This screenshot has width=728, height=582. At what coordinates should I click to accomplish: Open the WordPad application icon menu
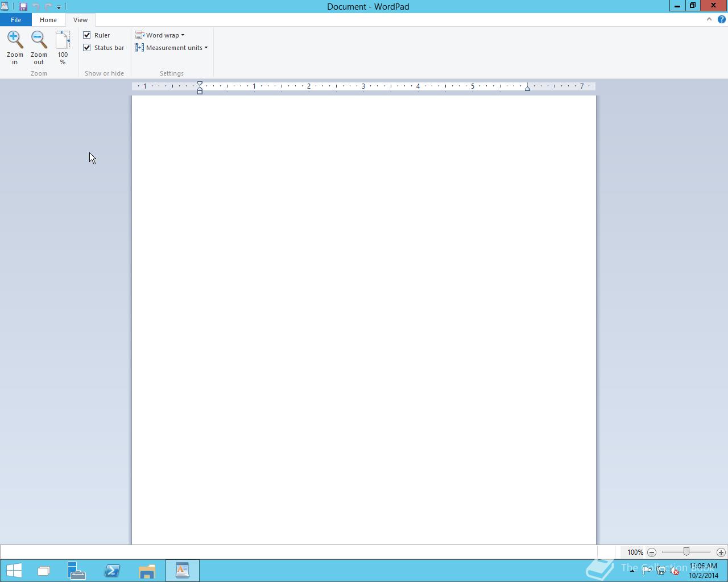pos(5,6)
